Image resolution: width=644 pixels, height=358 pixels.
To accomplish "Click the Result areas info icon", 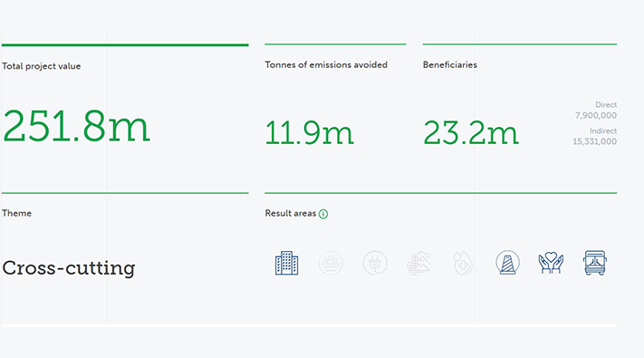I will point(323,214).
